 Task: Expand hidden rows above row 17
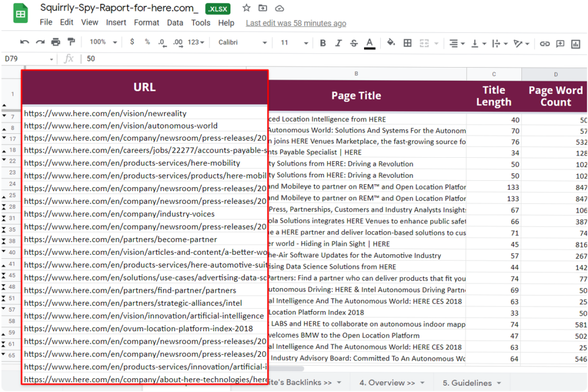tap(4, 138)
